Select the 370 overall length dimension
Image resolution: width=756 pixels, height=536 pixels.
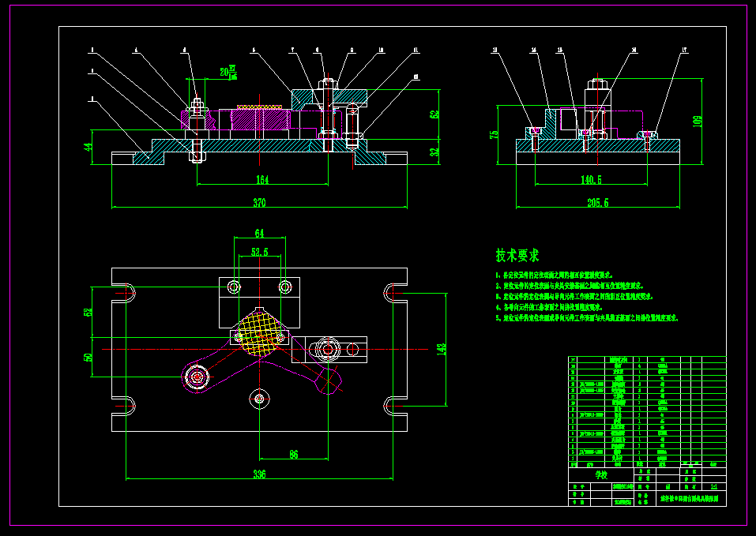259,203
